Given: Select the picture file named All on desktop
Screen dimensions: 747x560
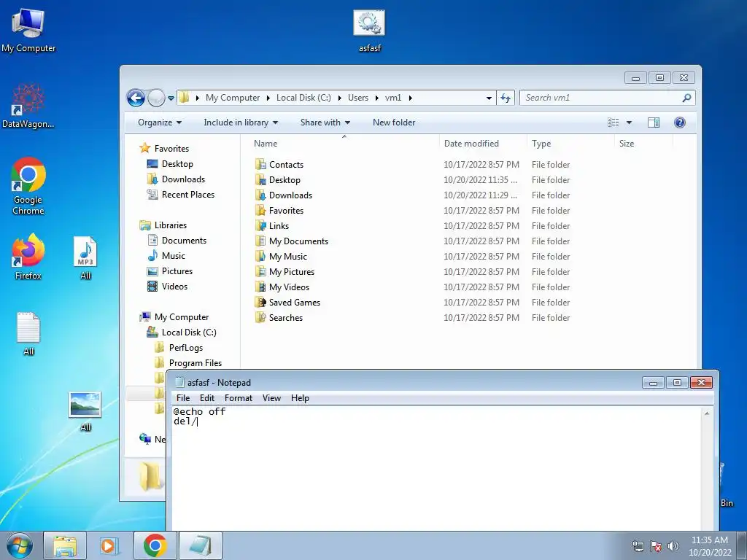Looking at the screenshot, I should (85, 411).
